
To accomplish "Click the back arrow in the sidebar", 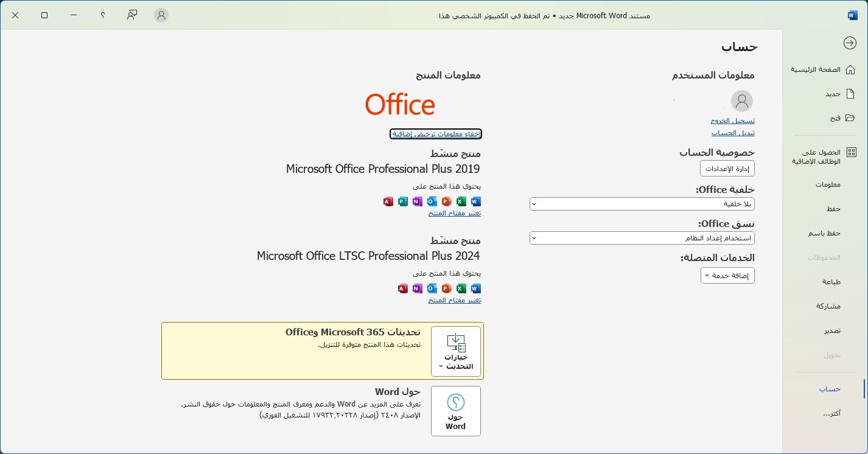I will (x=850, y=43).
